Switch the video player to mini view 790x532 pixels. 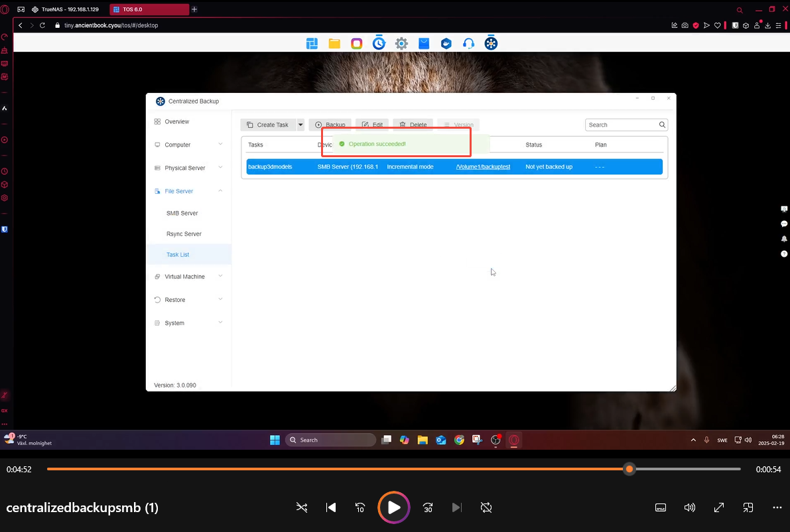(x=748, y=507)
